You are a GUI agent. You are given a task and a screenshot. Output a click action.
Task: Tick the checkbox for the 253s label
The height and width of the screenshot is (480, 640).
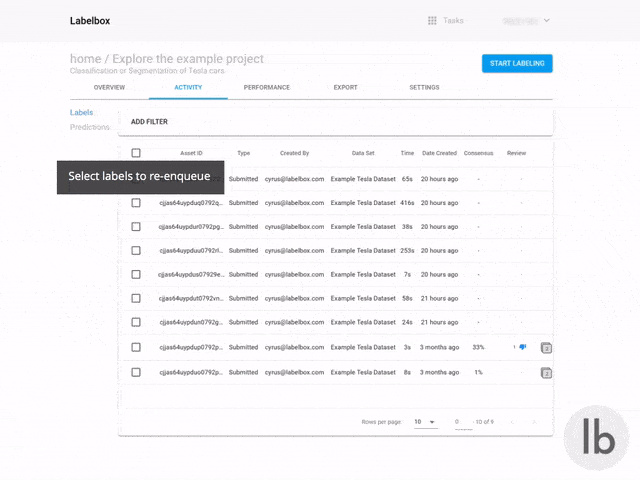click(x=136, y=251)
